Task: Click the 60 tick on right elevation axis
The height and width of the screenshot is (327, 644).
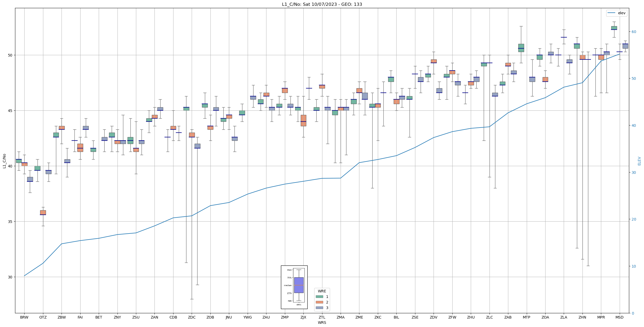Action: [x=634, y=32]
